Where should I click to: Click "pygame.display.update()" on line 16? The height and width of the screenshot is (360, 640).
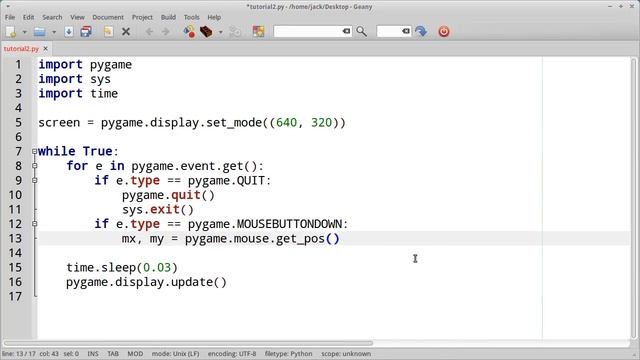pos(147,282)
